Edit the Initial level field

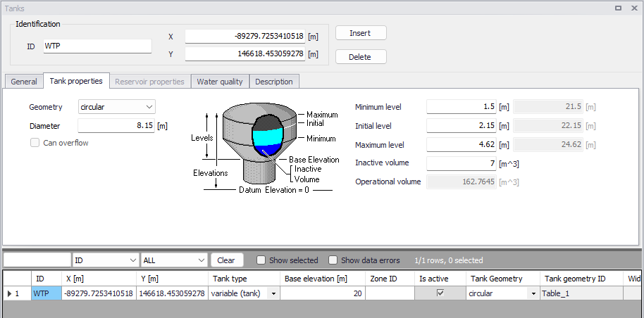[462, 125]
